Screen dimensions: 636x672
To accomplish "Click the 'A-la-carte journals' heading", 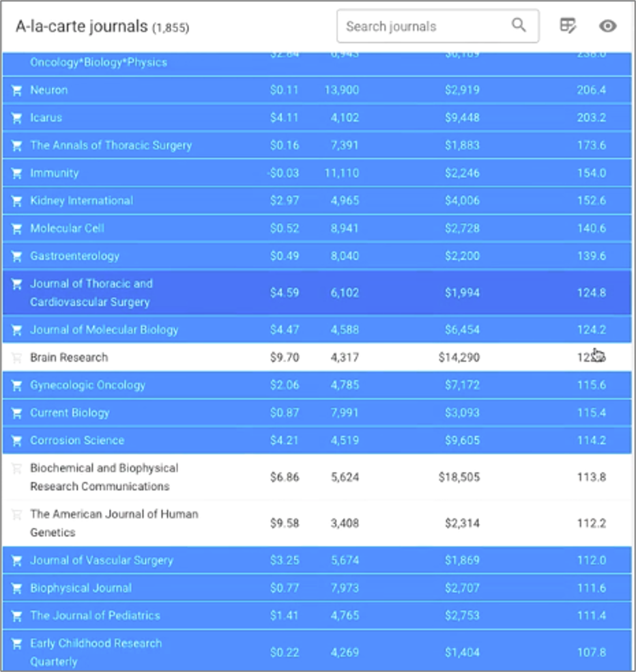I will [81, 27].
